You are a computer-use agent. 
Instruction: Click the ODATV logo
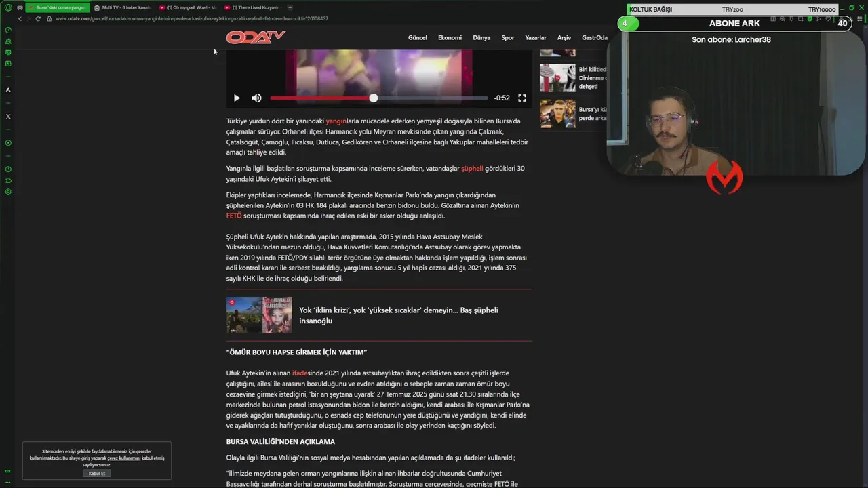pyautogui.click(x=256, y=37)
